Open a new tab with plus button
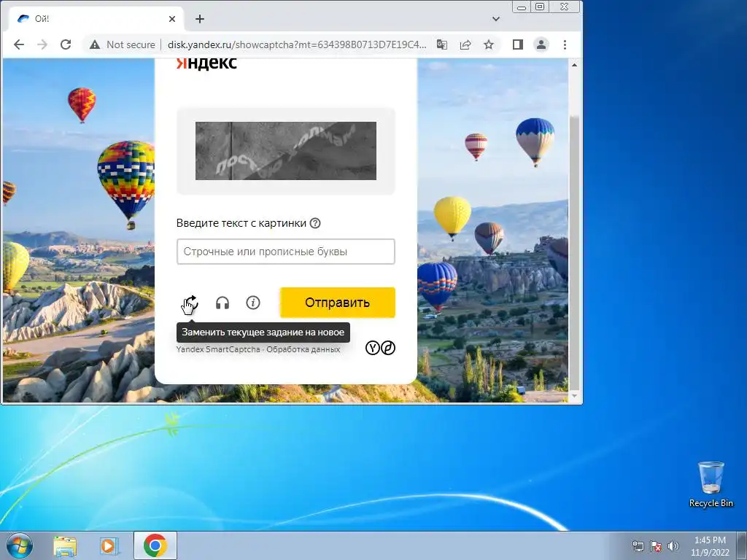 [x=200, y=19]
